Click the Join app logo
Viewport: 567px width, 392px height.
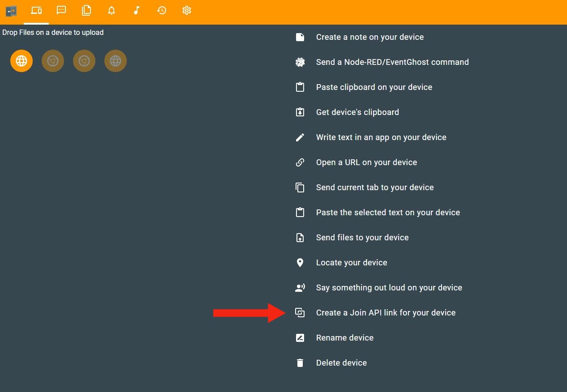point(11,10)
